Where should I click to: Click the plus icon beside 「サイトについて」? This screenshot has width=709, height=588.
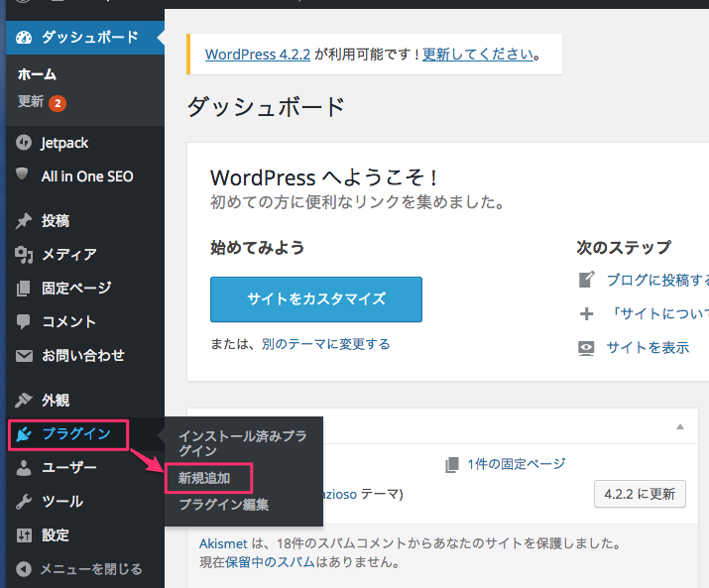586,313
